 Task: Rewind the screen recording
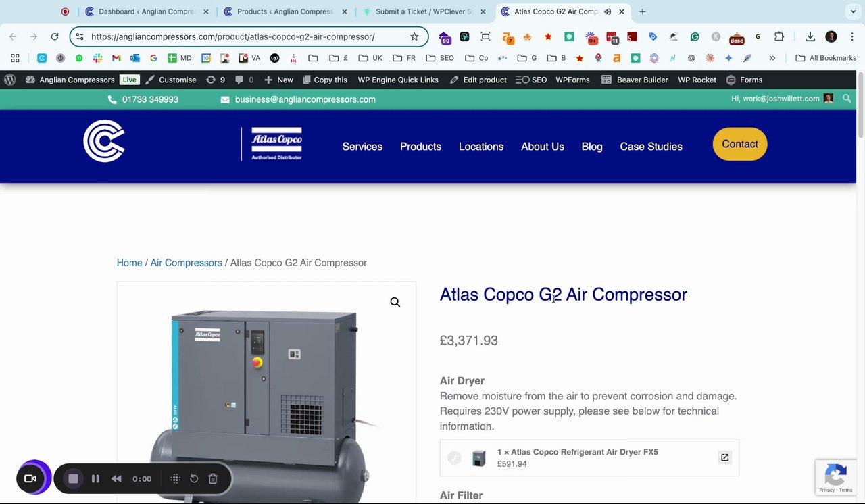pos(116,478)
